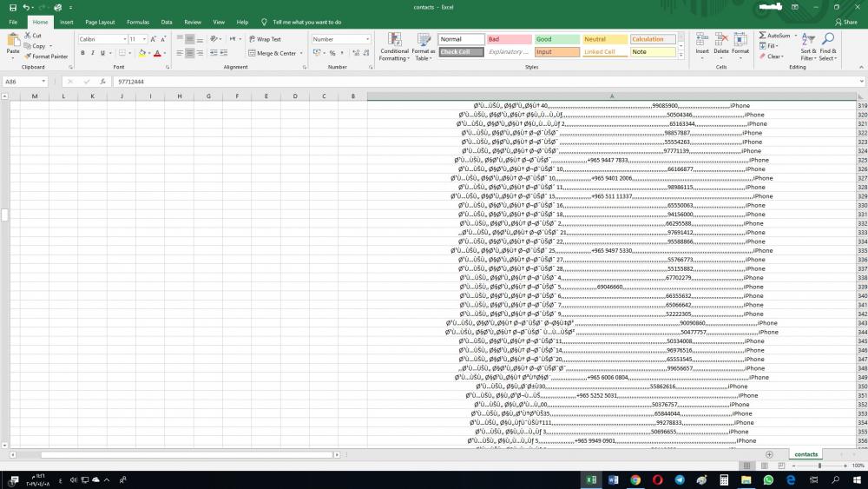Screen dimensions: 868x489
Task: Open Google Chrome from the taskbar
Action: pyautogui.click(x=635, y=479)
